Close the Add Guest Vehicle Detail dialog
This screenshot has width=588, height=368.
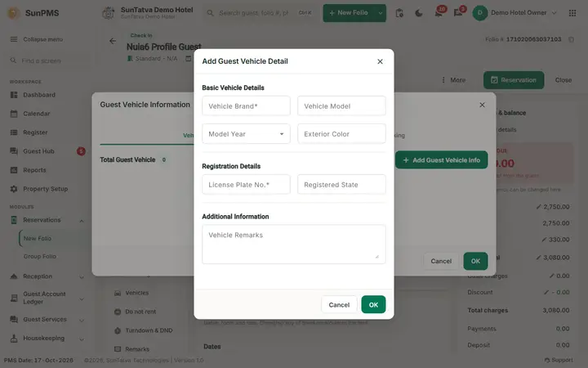pos(380,61)
